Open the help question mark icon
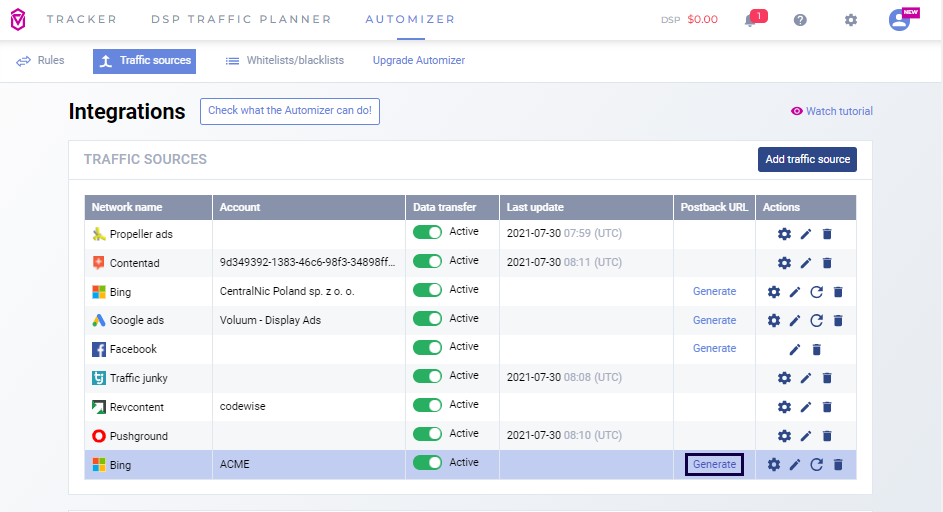This screenshot has width=943, height=512. click(800, 20)
